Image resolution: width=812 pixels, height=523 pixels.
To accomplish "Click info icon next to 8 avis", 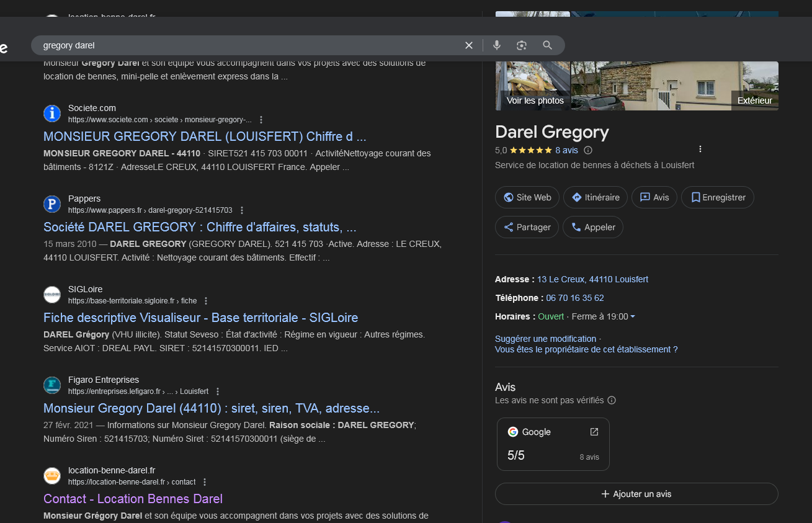I will (x=588, y=150).
